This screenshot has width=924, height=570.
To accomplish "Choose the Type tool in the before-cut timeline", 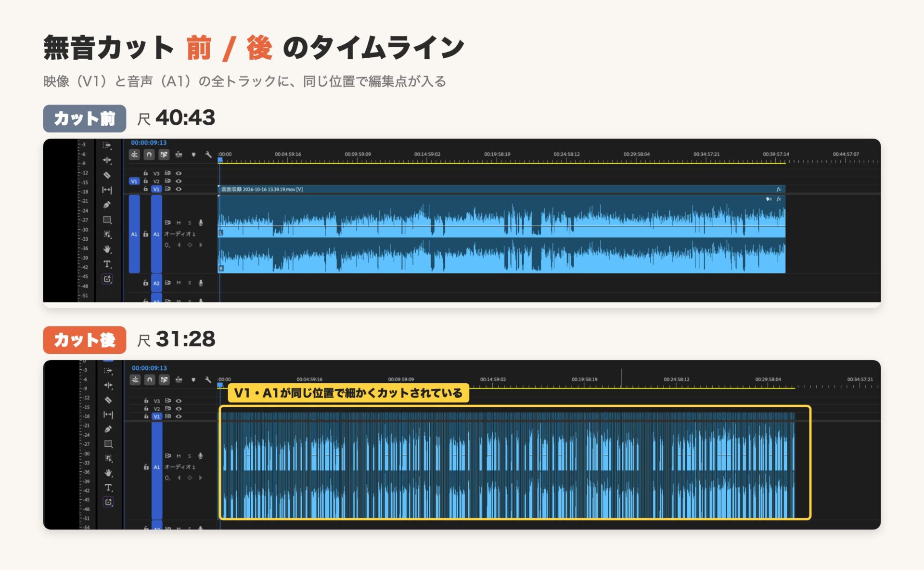I will tap(107, 264).
